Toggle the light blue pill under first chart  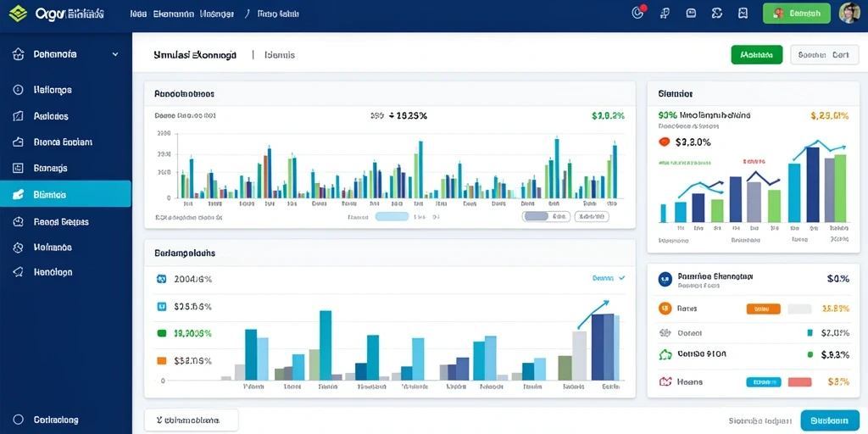(x=392, y=217)
